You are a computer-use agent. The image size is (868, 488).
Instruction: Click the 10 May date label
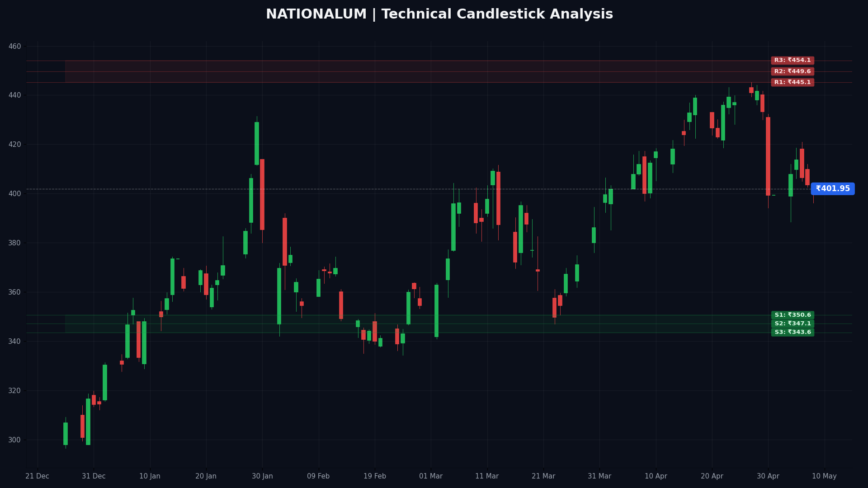coord(825,476)
